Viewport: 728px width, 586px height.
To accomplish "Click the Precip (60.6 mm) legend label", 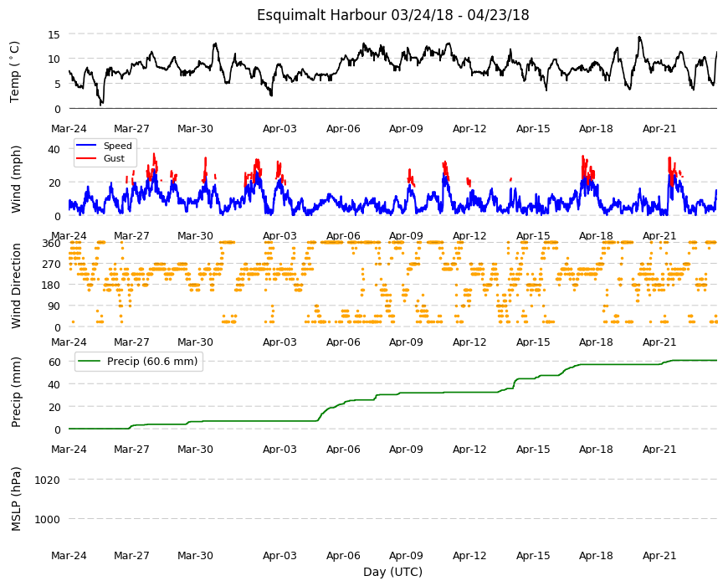I will tap(152, 362).
